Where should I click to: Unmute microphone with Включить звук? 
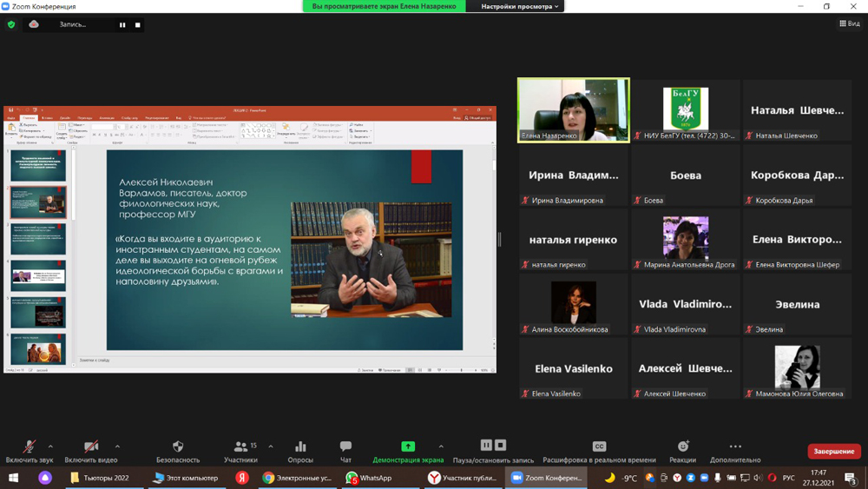(x=29, y=447)
